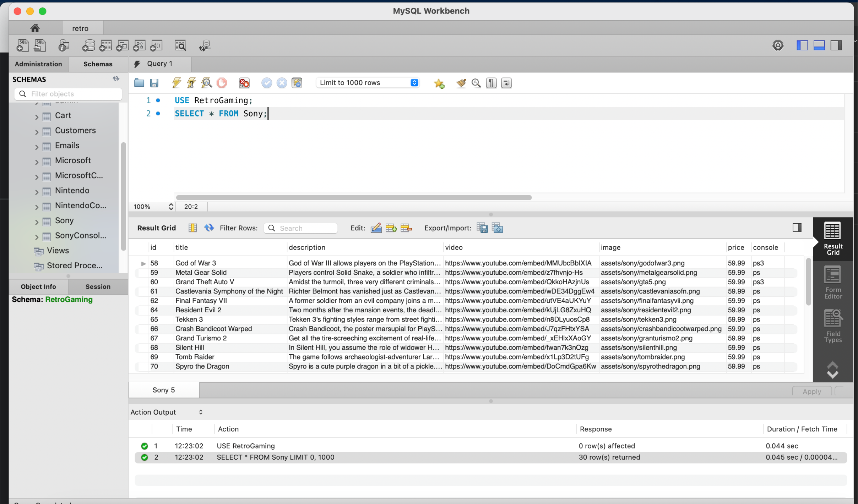Open the Form Editor view
Viewport: 858px width, 504px height.
tap(833, 283)
